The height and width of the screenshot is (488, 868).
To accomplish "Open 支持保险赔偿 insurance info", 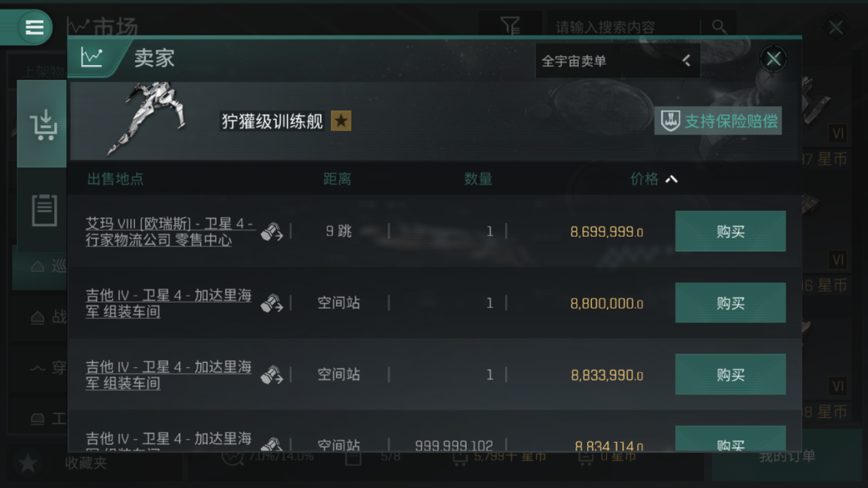I will 718,121.
